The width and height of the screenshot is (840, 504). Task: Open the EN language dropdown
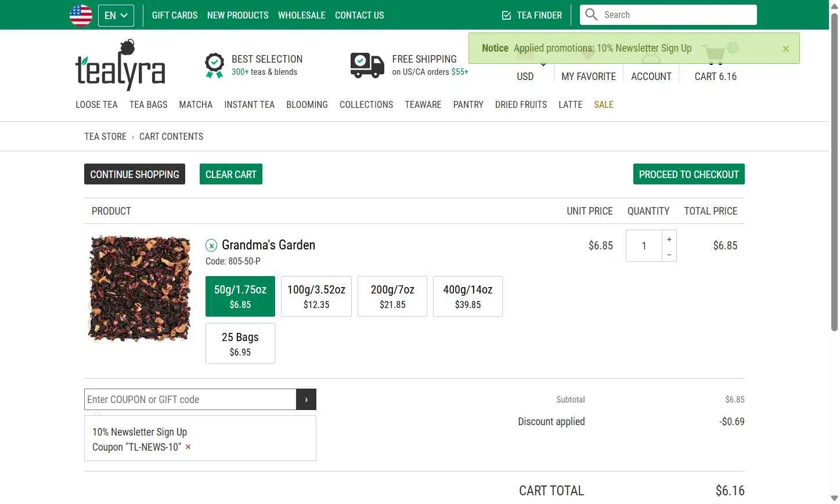click(116, 16)
